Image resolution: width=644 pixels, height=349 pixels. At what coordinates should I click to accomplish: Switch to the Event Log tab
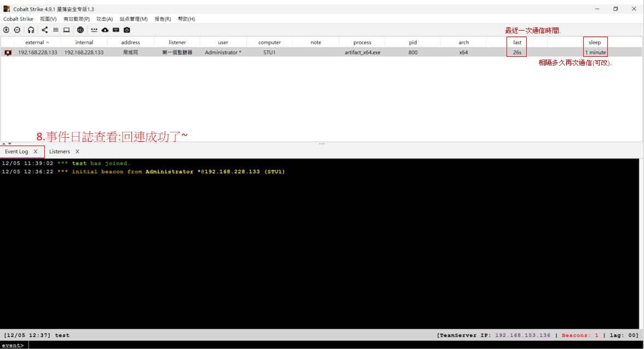click(16, 152)
